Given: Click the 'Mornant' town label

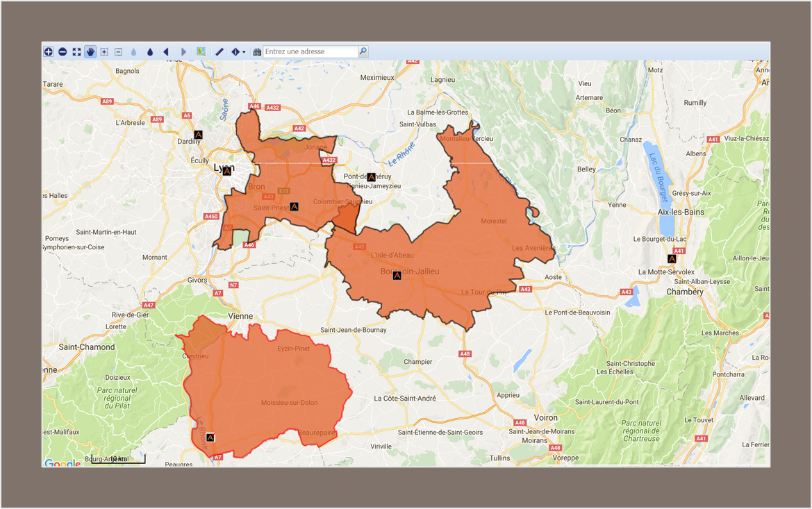Looking at the screenshot, I should click(x=155, y=258).
